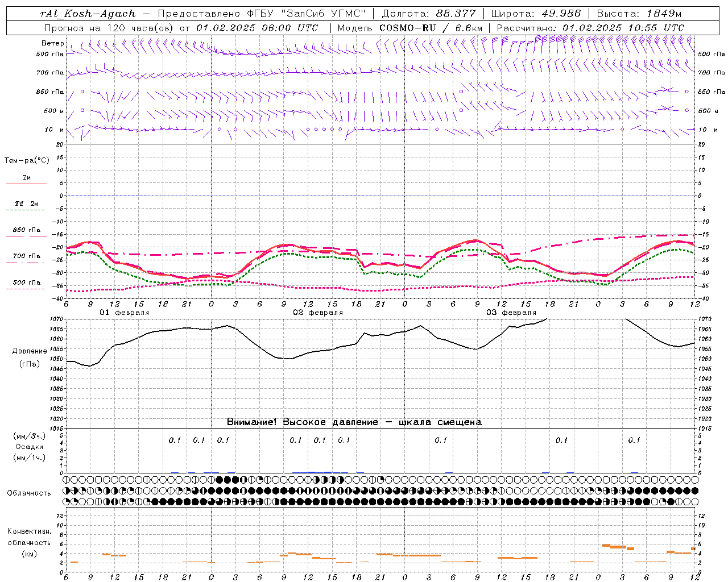Click the Тем-ра(°C) axis label
This screenshot has width=728, height=582.
coord(27,161)
